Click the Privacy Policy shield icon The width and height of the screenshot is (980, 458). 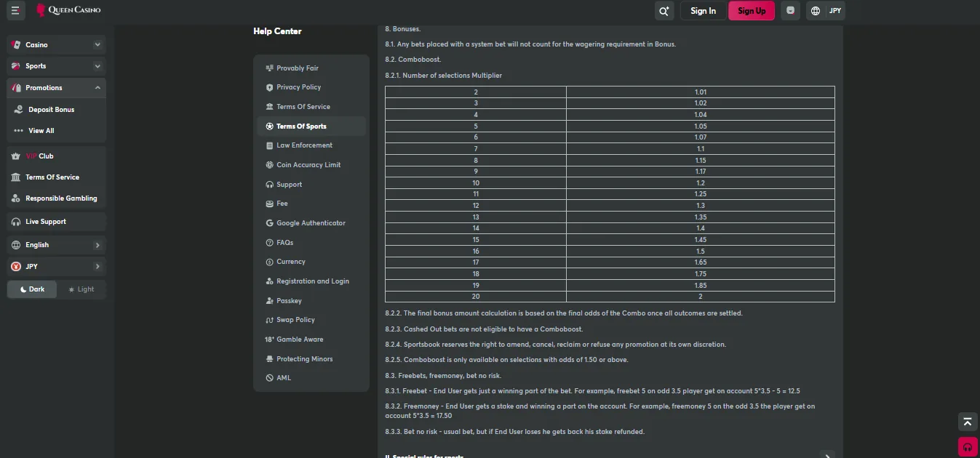270,87
